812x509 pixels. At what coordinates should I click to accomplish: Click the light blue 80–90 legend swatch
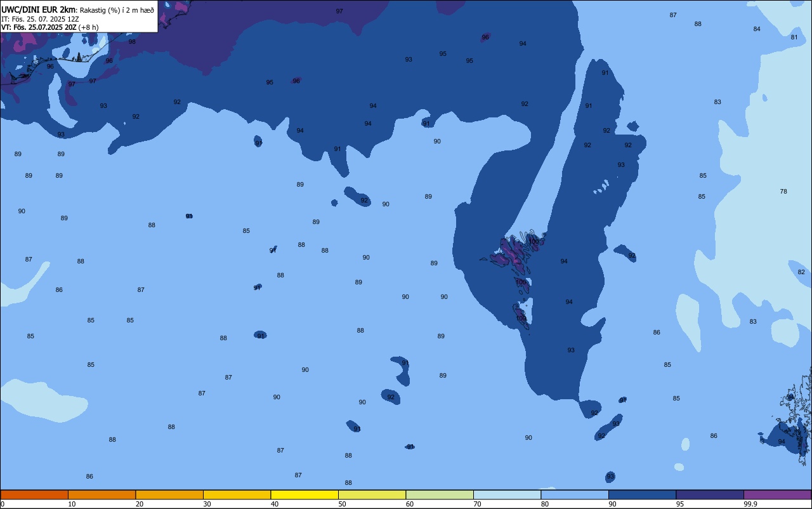tap(575, 494)
